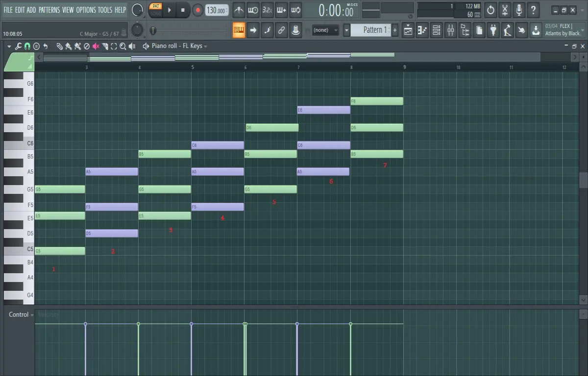The height and width of the screenshot is (376, 588).
Task: Switch playback to PAT mode
Action: [x=156, y=6]
